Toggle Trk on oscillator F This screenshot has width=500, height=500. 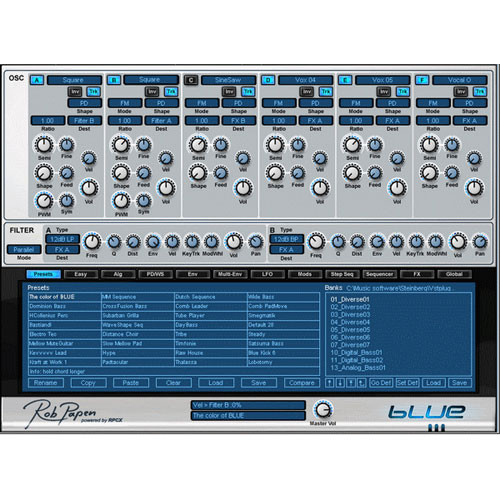(480, 91)
